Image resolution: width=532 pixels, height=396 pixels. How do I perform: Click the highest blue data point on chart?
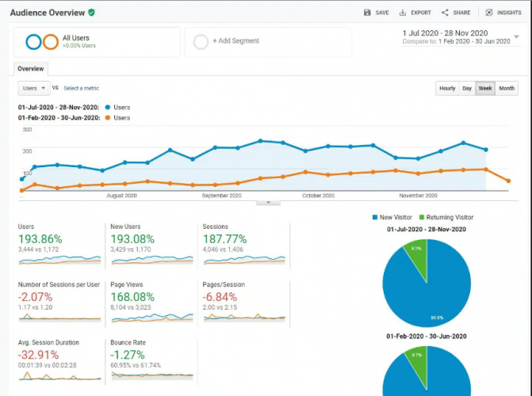tap(260, 141)
